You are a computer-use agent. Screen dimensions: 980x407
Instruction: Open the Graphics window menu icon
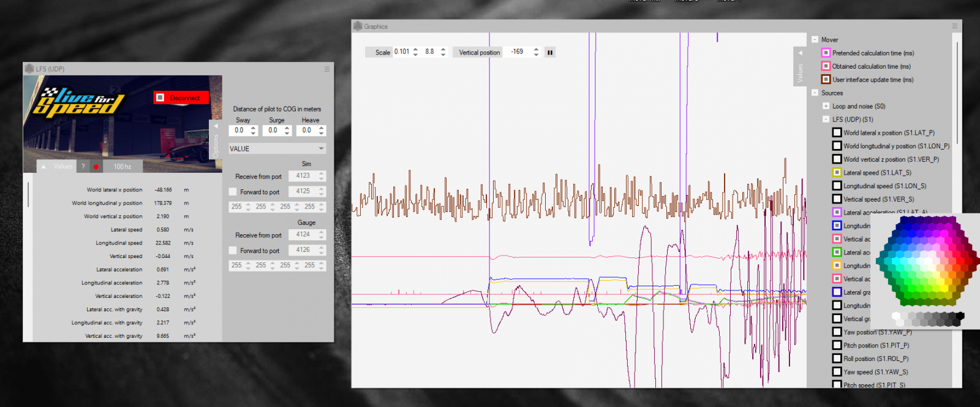pos(954,26)
